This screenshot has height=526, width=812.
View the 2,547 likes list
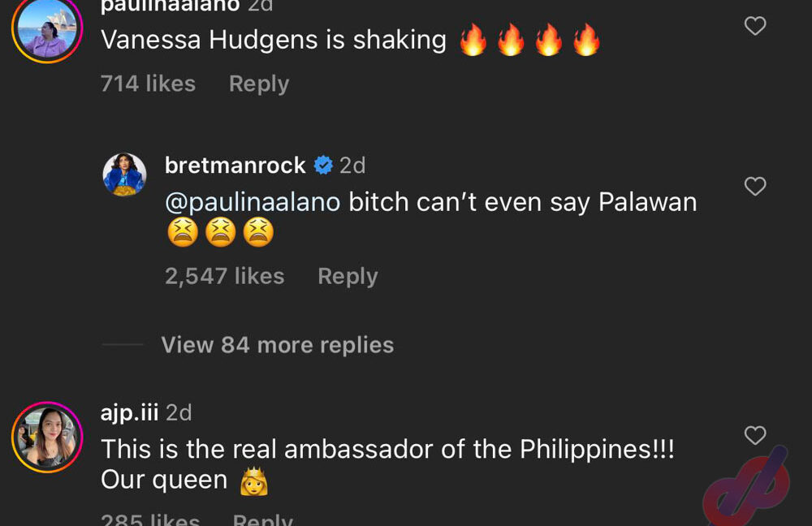pyautogui.click(x=225, y=277)
